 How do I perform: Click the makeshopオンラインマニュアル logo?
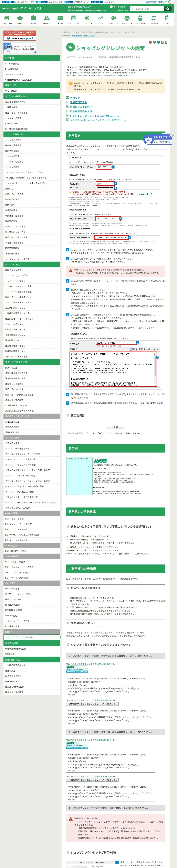point(22,8)
